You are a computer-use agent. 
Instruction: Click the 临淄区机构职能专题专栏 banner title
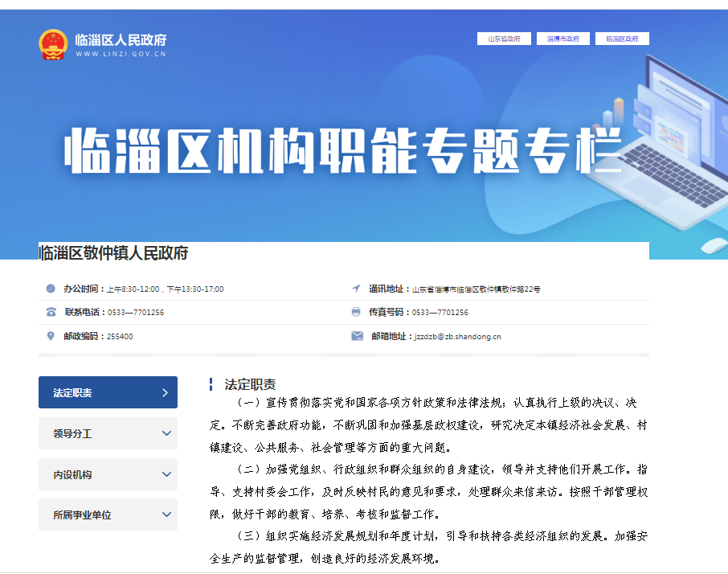pos(343,151)
